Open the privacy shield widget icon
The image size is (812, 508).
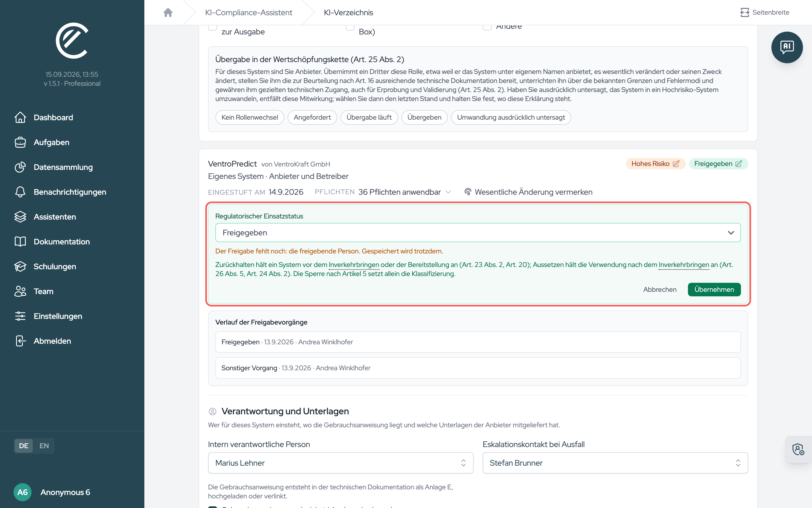[x=798, y=449]
